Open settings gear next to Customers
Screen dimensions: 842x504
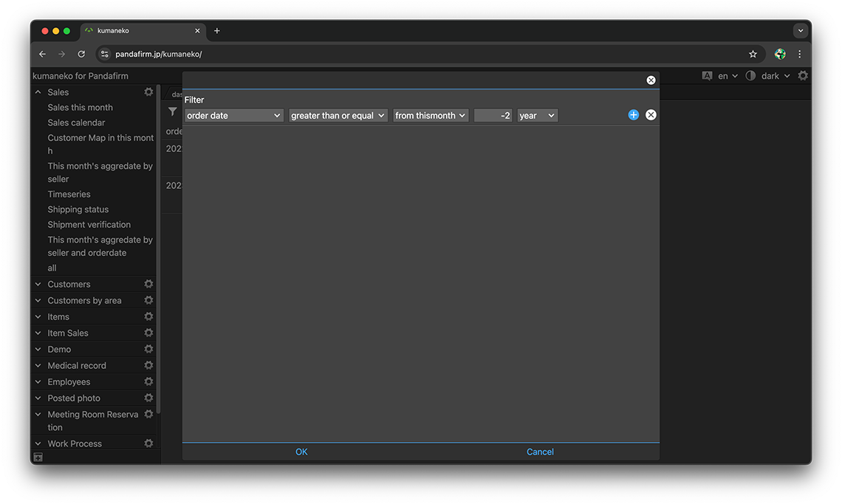point(148,284)
